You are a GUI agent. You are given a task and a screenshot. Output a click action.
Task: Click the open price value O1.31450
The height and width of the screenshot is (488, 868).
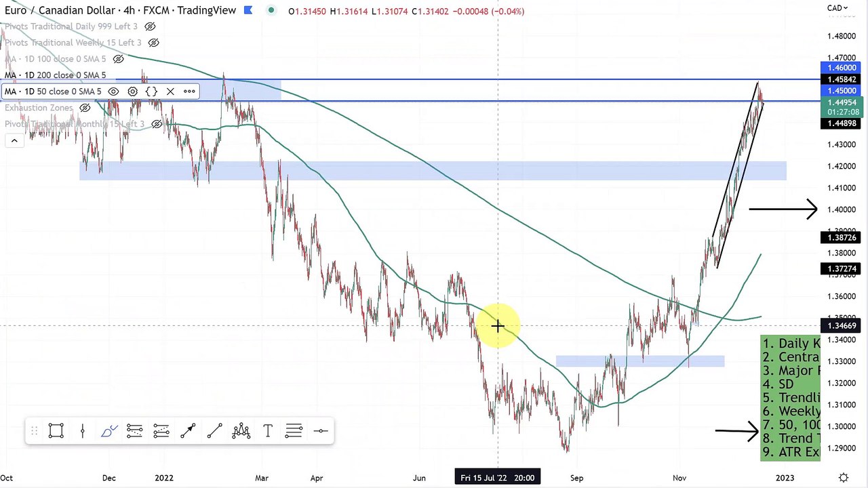click(x=307, y=11)
